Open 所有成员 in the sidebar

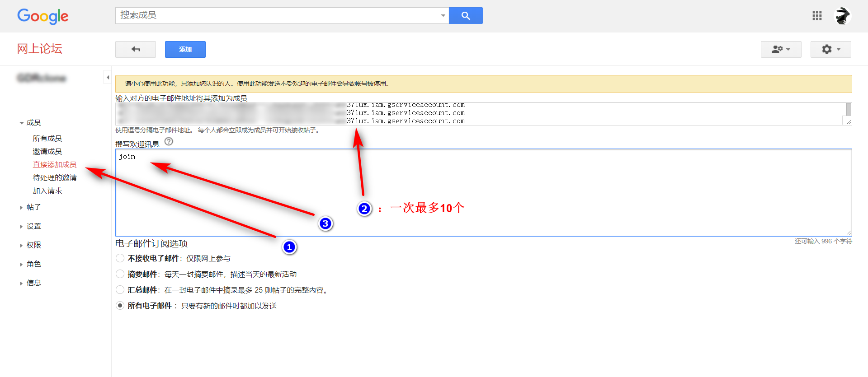point(47,139)
